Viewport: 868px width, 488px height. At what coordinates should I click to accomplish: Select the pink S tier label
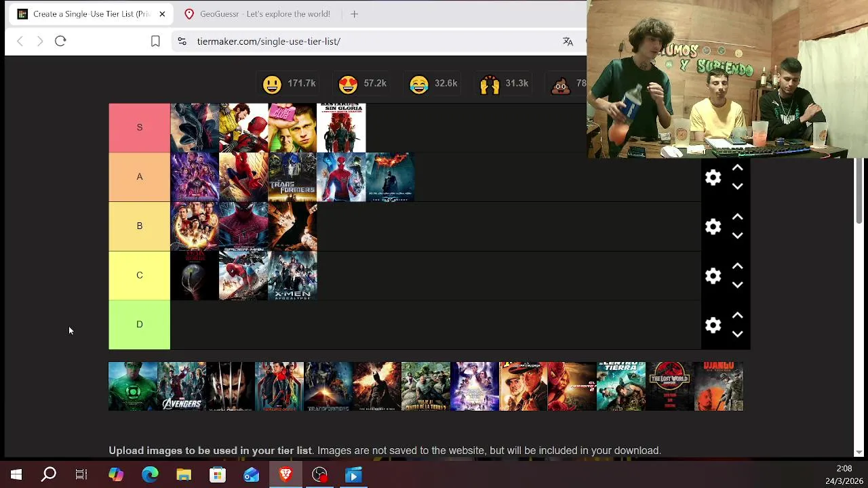(x=140, y=127)
